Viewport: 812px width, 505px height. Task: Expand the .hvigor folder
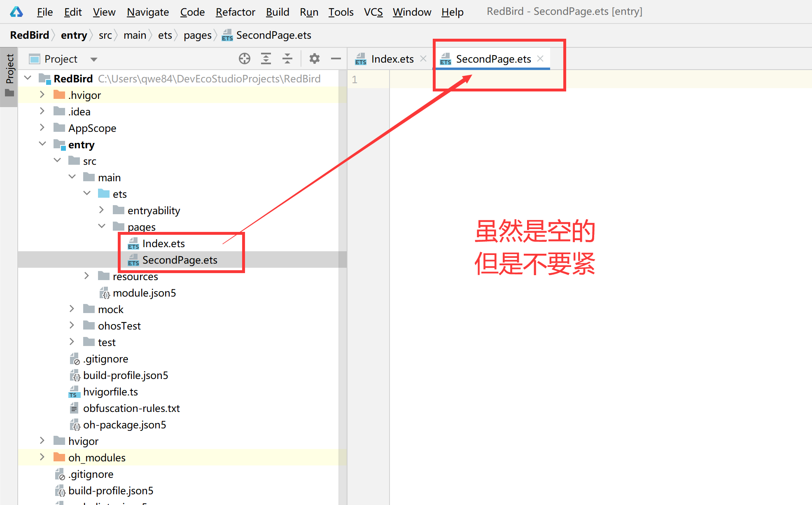pos(42,95)
